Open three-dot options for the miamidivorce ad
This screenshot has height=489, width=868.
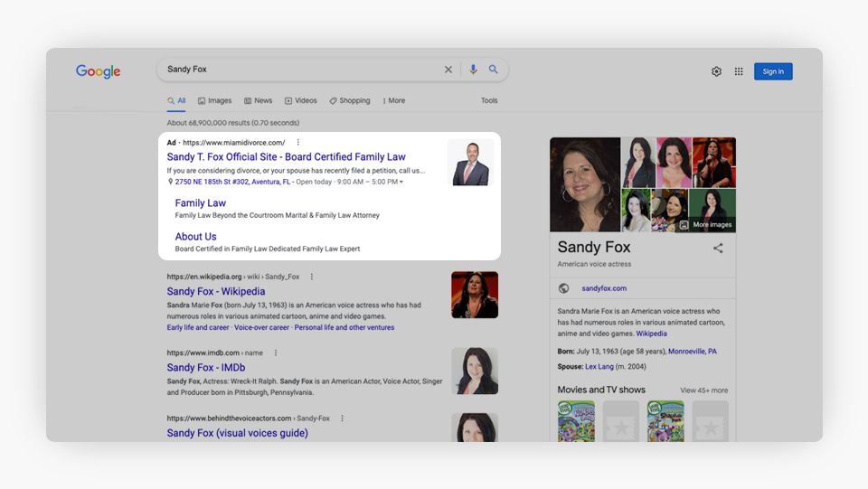298,143
